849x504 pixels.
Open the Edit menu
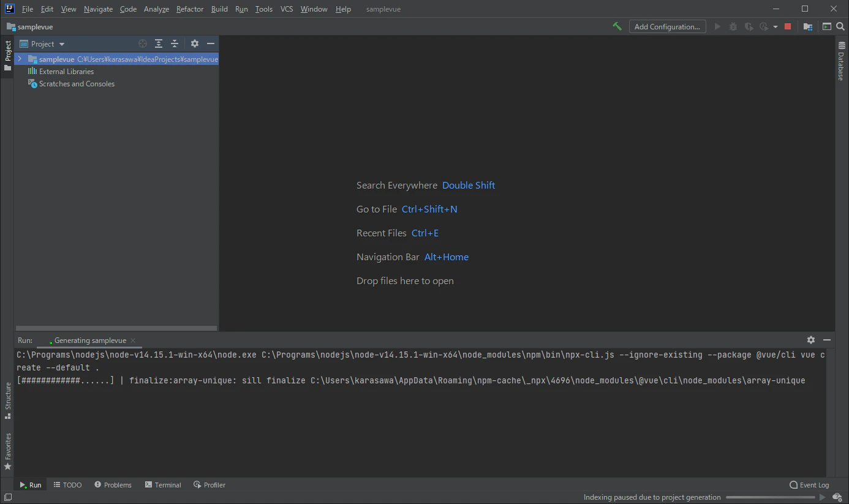(x=47, y=9)
